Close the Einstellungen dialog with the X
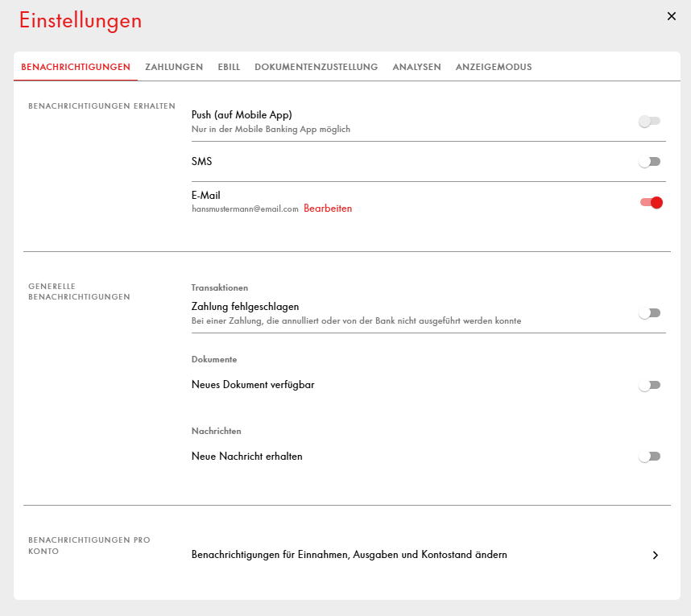The image size is (691, 616). (672, 16)
